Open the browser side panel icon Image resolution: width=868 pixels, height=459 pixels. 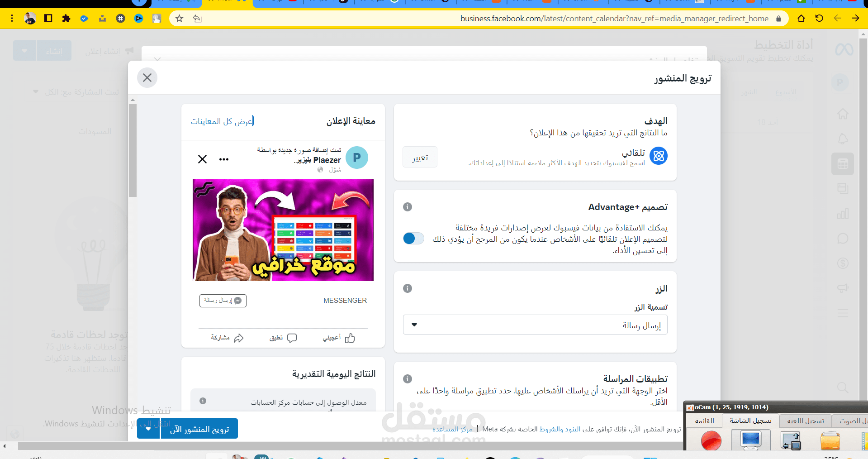click(x=48, y=19)
